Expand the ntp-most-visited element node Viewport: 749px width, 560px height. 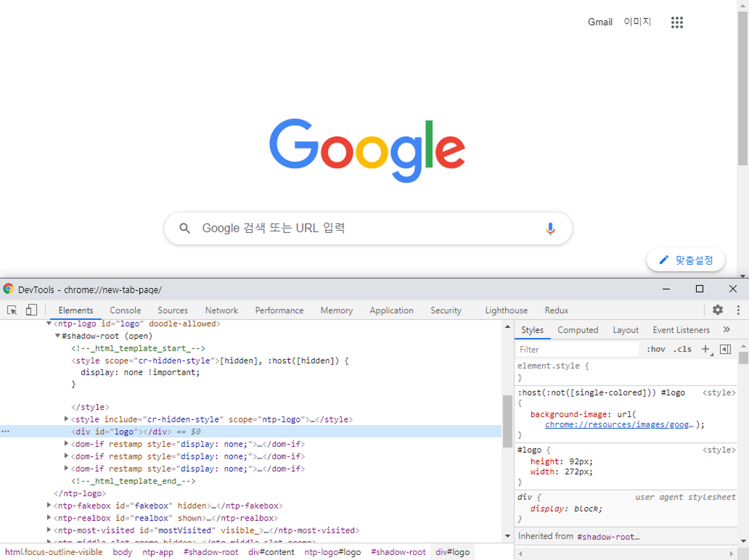coord(49,530)
